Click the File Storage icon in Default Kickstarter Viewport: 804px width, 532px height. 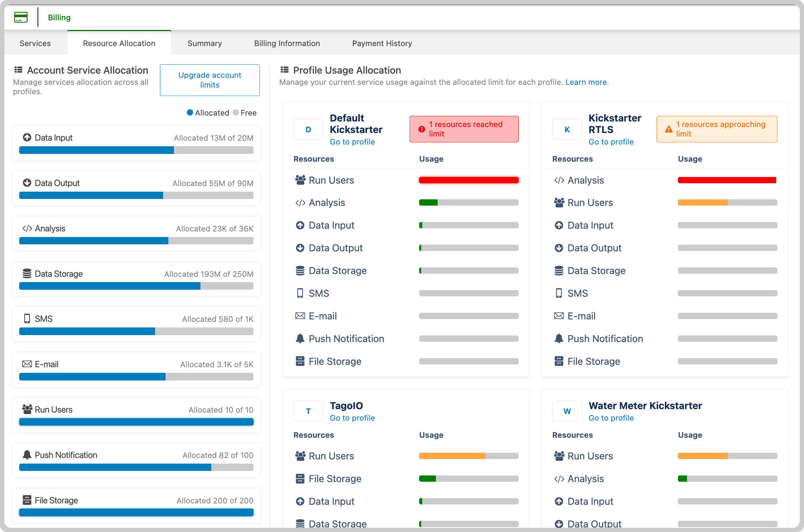pyautogui.click(x=300, y=361)
